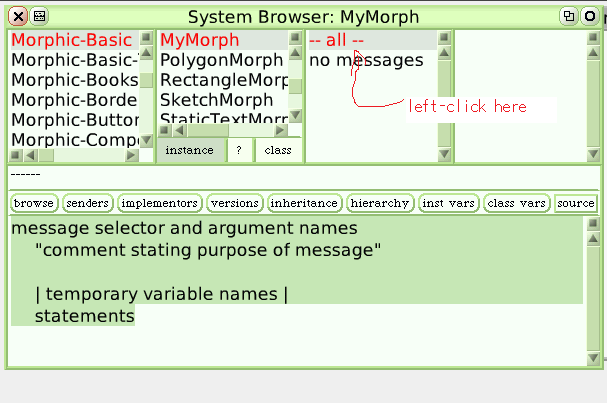The width and height of the screenshot is (607, 403).
Task: Select the Morphic-Books category
Action: [x=75, y=80]
